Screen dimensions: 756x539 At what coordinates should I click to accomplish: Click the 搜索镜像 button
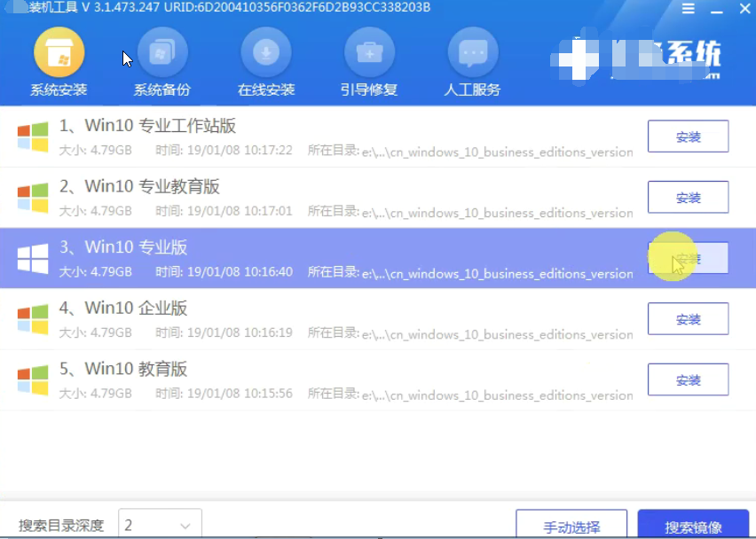click(x=693, y=525)
